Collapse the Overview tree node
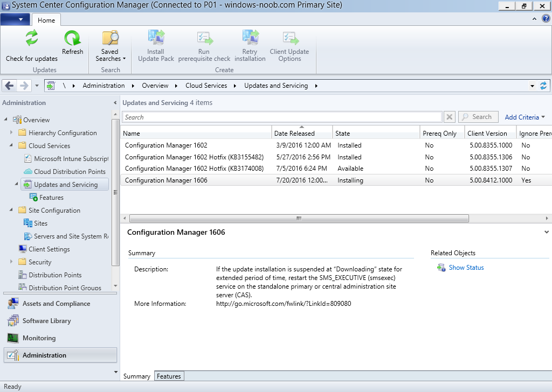The width and height of the screenshot is (552, 392). pyautogui.click(x=5, y=120)
